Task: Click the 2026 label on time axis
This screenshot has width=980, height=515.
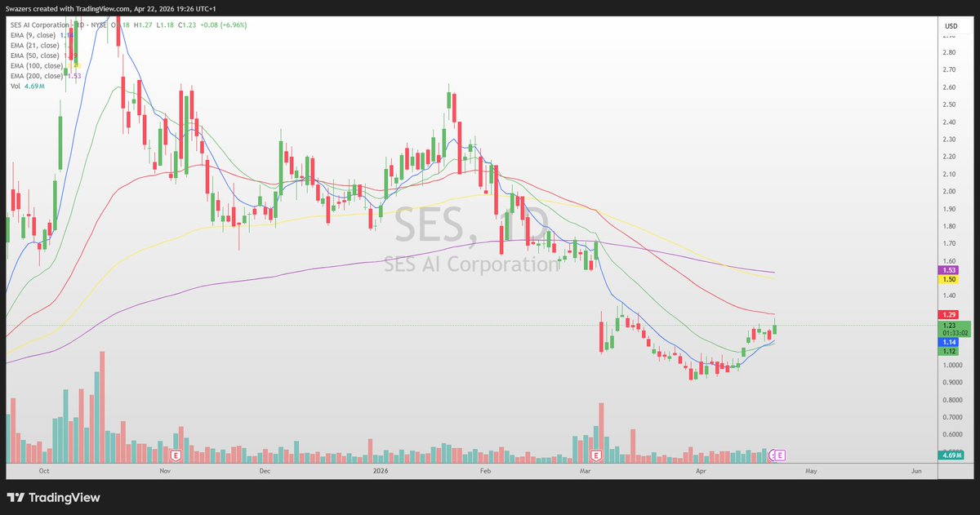Action: click(x=379, y=471)
